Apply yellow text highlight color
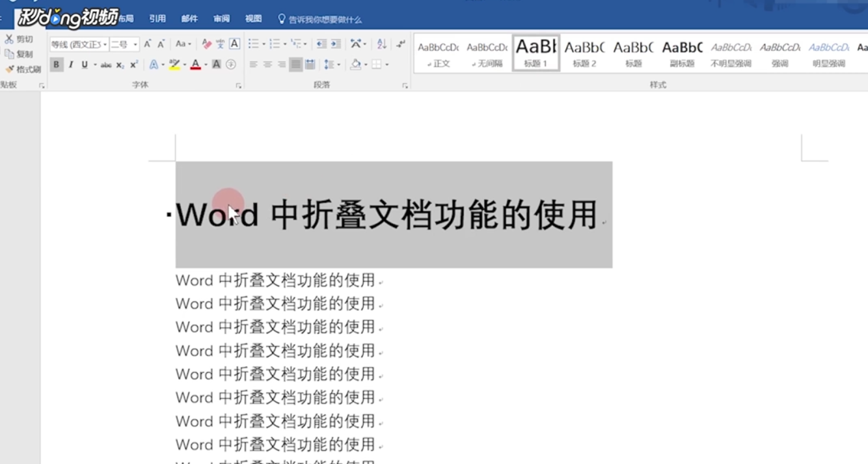868x464 pixels. pyautogui.click(x=174, y=64)
